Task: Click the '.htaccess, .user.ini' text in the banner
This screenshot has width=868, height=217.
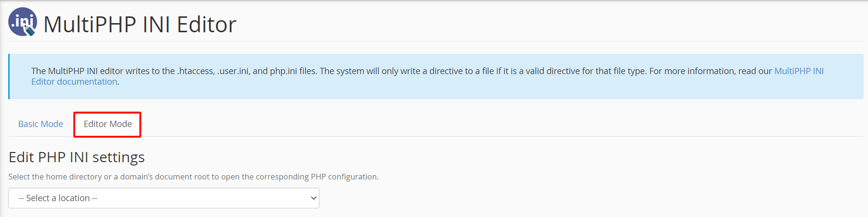Action: tap(213, 71)
